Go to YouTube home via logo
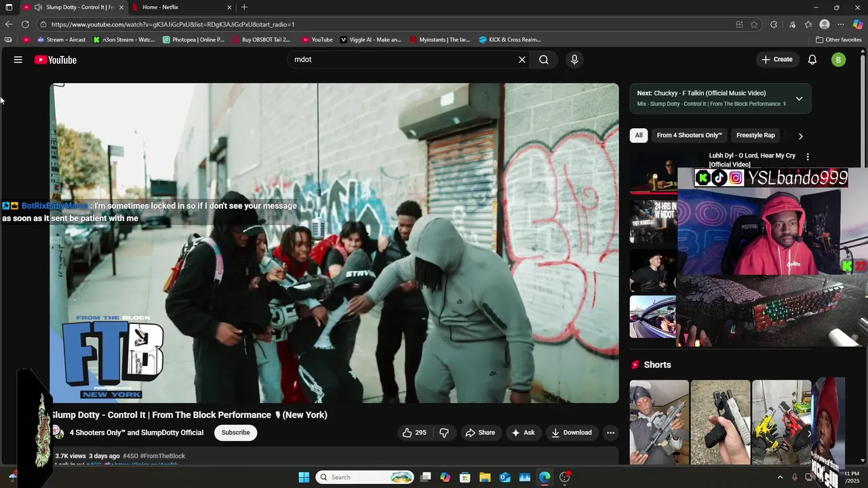This screenshot has height=488, width=868. (x=56, y=60)
